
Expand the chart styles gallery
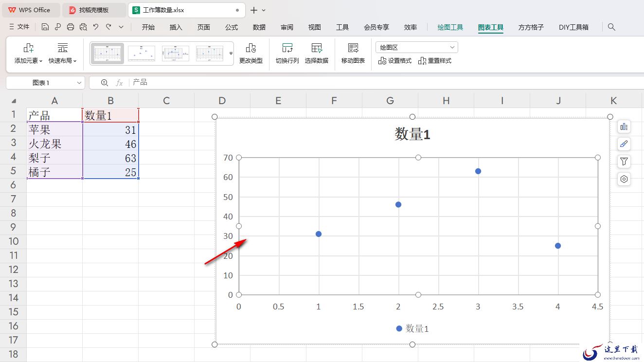pos(231,54)
